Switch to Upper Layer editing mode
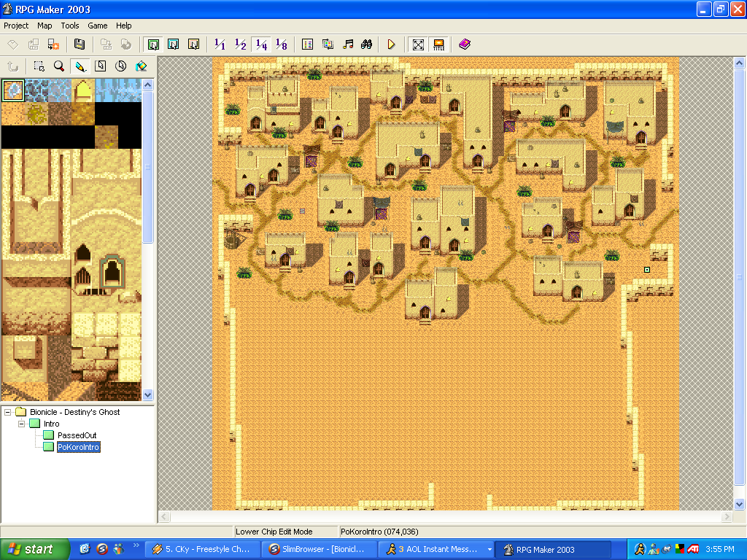 tap(174, 44)
